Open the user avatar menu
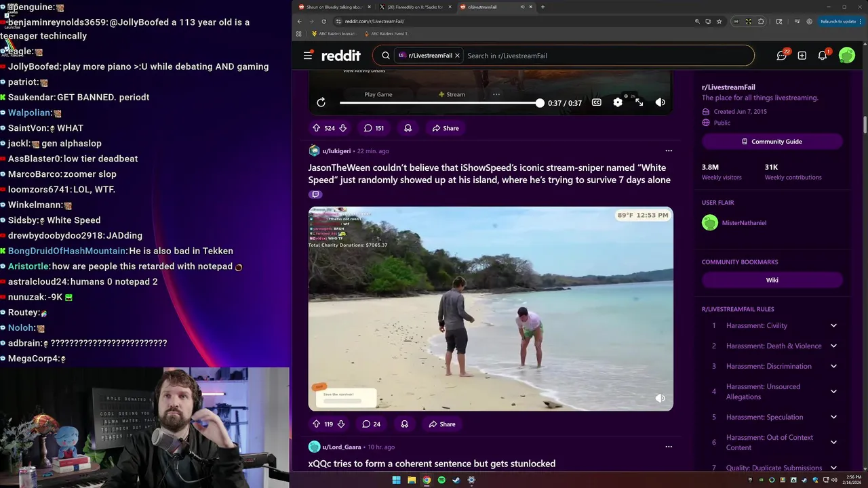 (846, 56)
